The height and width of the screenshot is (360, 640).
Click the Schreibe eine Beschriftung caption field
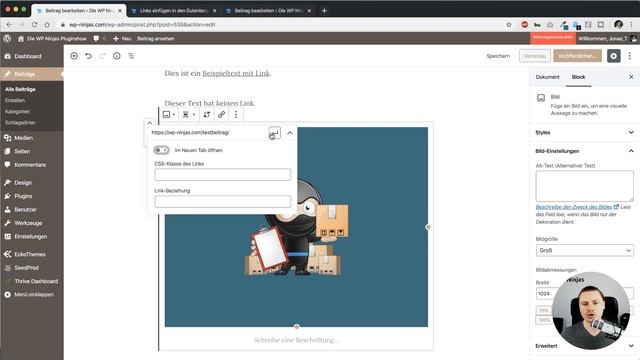tap(296, 340)
